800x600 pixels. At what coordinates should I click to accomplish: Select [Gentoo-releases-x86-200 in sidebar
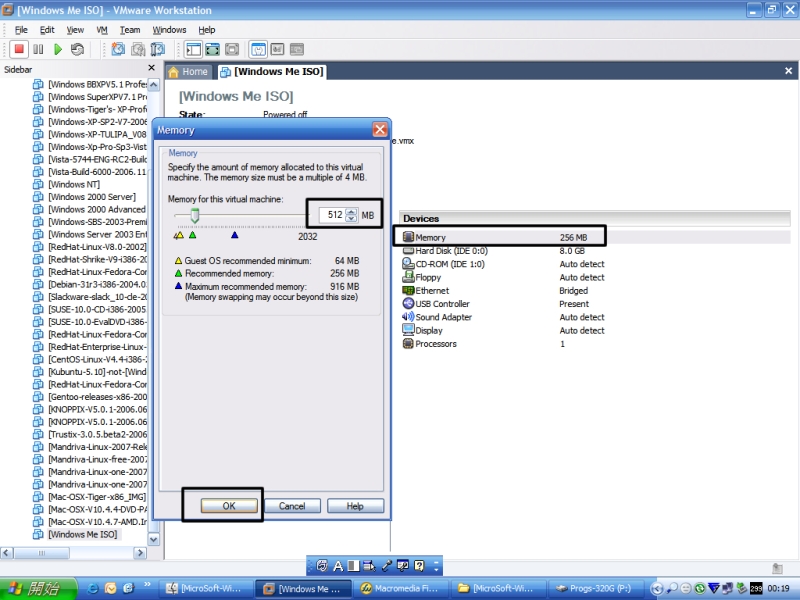[97, 396]
